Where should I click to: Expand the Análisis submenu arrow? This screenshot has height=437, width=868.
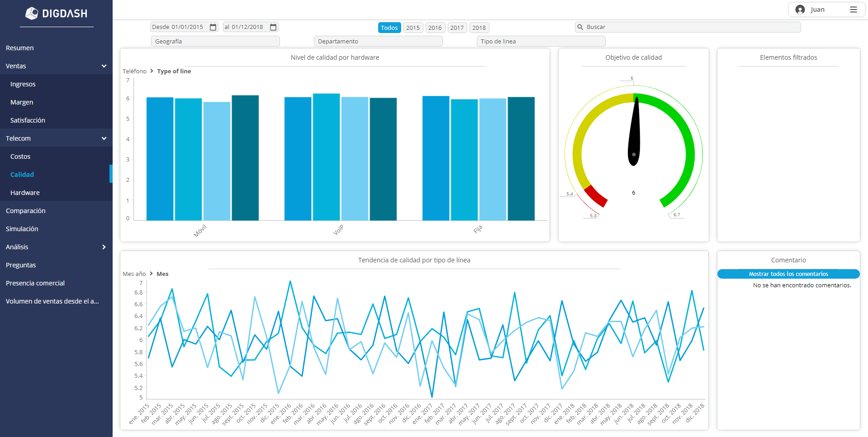pos(104,247)
